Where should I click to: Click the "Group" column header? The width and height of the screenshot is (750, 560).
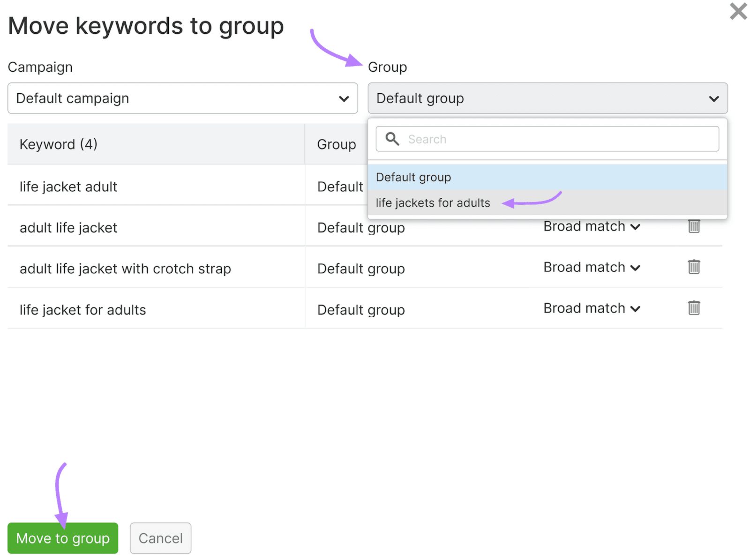336,144
